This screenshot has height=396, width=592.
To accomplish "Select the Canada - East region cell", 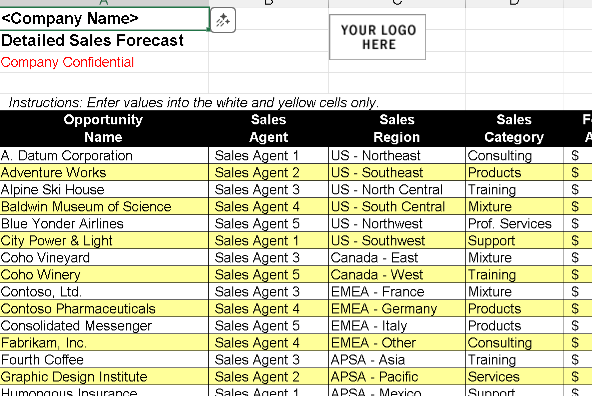I will pos(397,257).
